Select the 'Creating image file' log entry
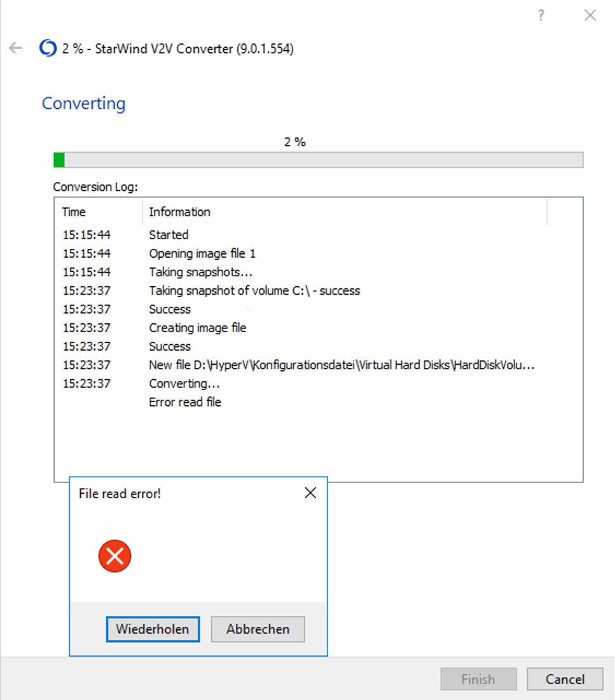The width and height of the screenshot is (615, 700). [318, 328]
